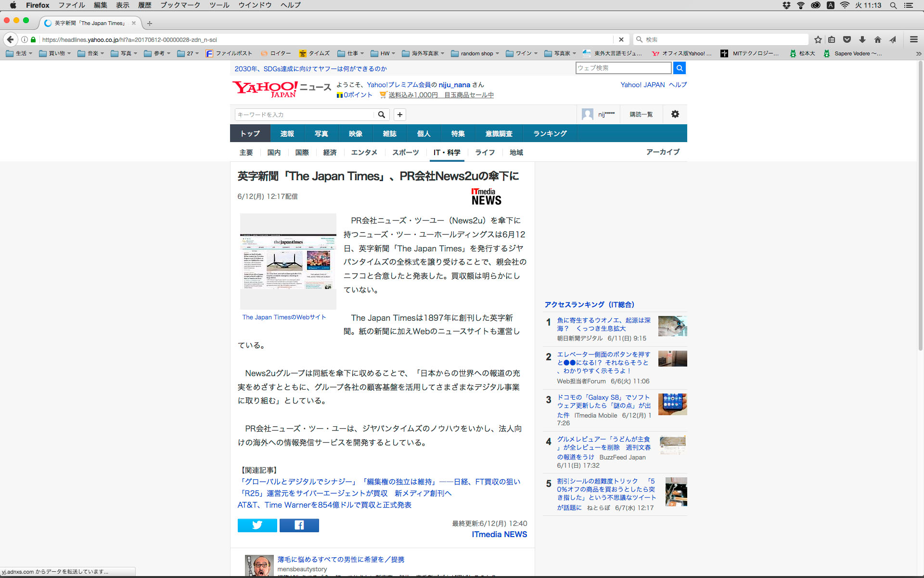
Task: Open the Firefox downloads arrow
Action: coord(862,39)
